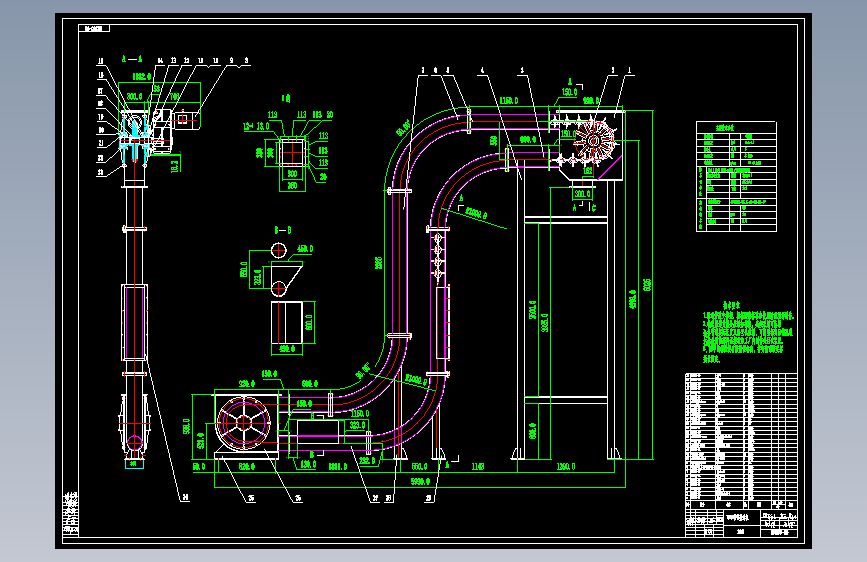Click the 550.0 bottom dimension text
867x562 pixels.
pyautogui.click(x=420, y=467)
